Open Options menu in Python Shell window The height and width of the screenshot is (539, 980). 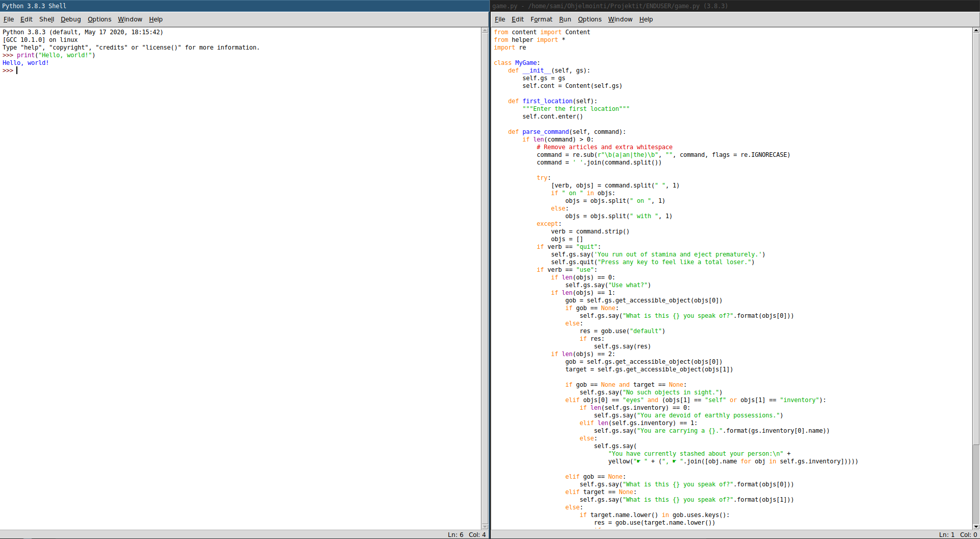99,19
